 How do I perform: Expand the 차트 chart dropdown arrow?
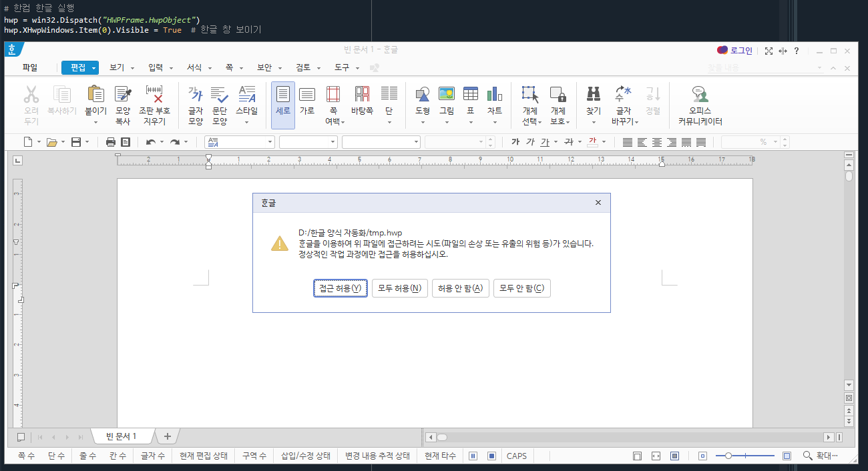coord(495,123)
